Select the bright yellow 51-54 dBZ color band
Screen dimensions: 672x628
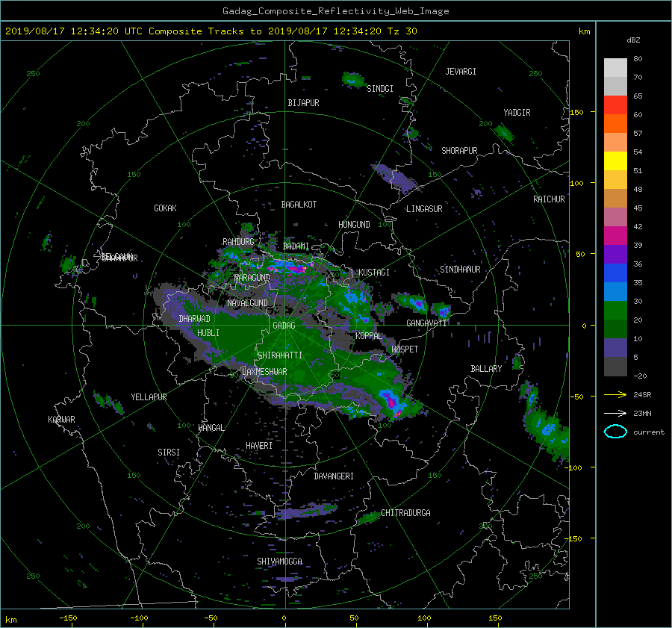[x=615, y=161]
